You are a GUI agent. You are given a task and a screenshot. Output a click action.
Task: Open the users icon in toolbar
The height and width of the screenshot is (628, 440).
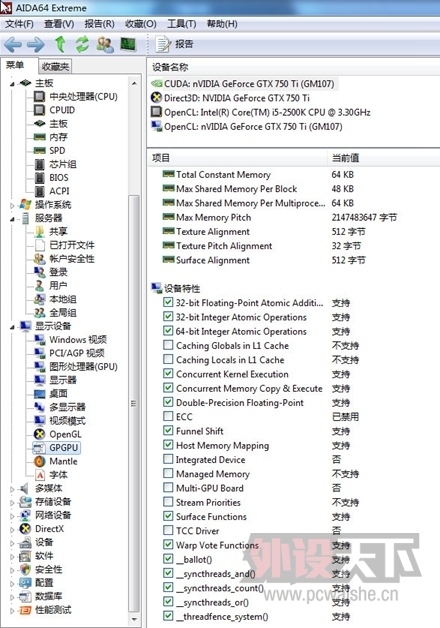105,44
